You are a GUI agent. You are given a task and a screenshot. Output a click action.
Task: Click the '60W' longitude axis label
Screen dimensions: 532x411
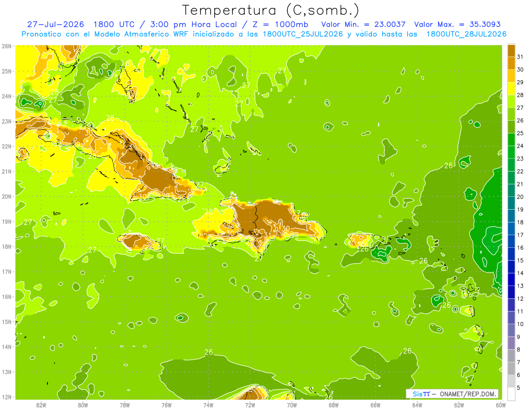501,405
